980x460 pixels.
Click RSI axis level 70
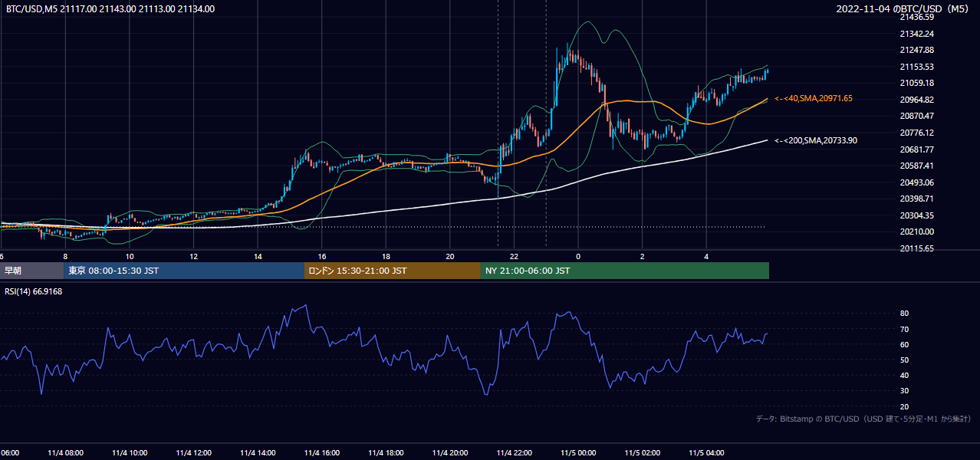(905, 329)
